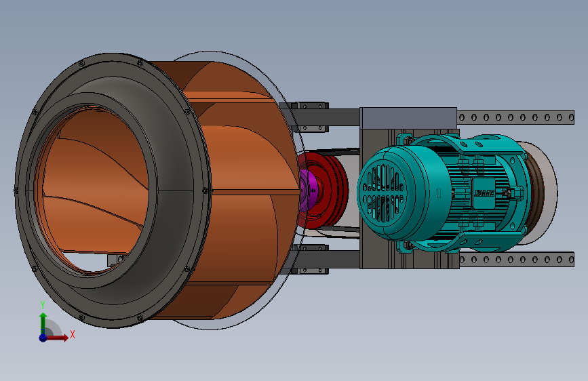Select the gray top cover plate above the motor
588x381 pixels.
coord(408,118)
